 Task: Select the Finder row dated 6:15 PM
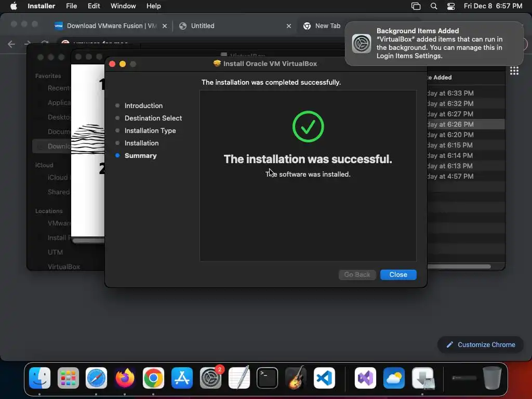coord(466,145)
